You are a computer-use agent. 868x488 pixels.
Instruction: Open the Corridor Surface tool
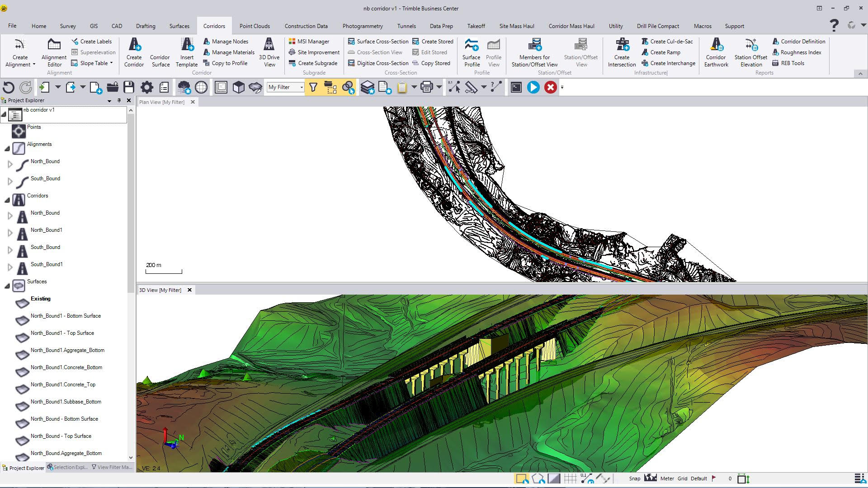tap(160, 52)
